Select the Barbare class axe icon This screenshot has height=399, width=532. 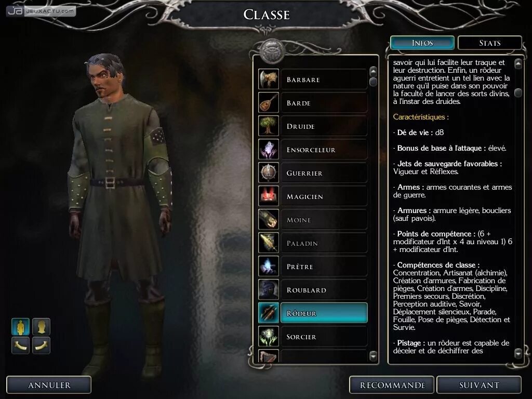coord(269,79)
